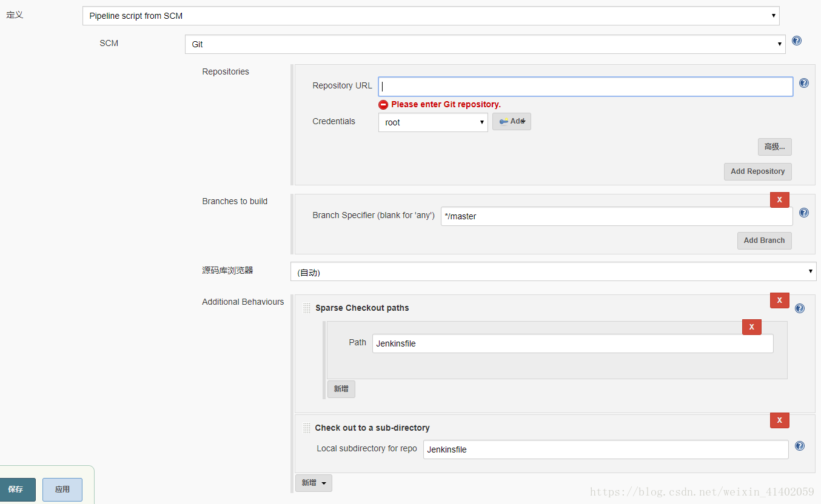821x504 pixels.
Task: Remove the Check out to a sub-directory behaviour
Action: pyautogui.click(x=780, y=420)
